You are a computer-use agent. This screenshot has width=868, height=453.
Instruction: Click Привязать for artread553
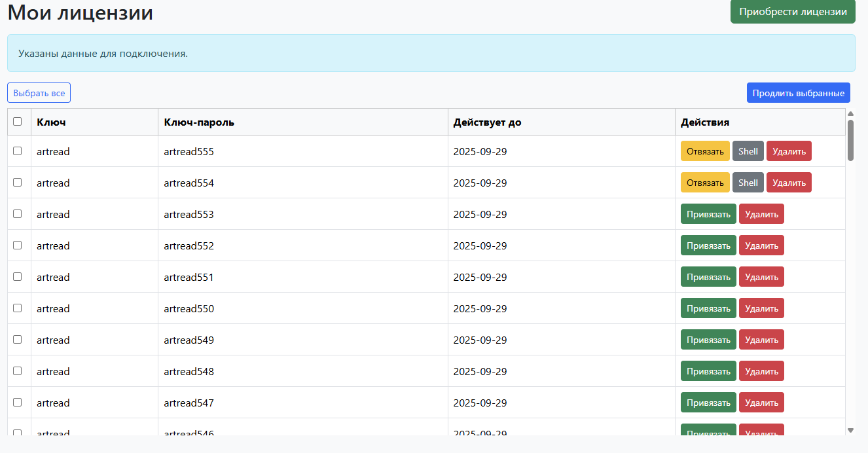point(708,214)
